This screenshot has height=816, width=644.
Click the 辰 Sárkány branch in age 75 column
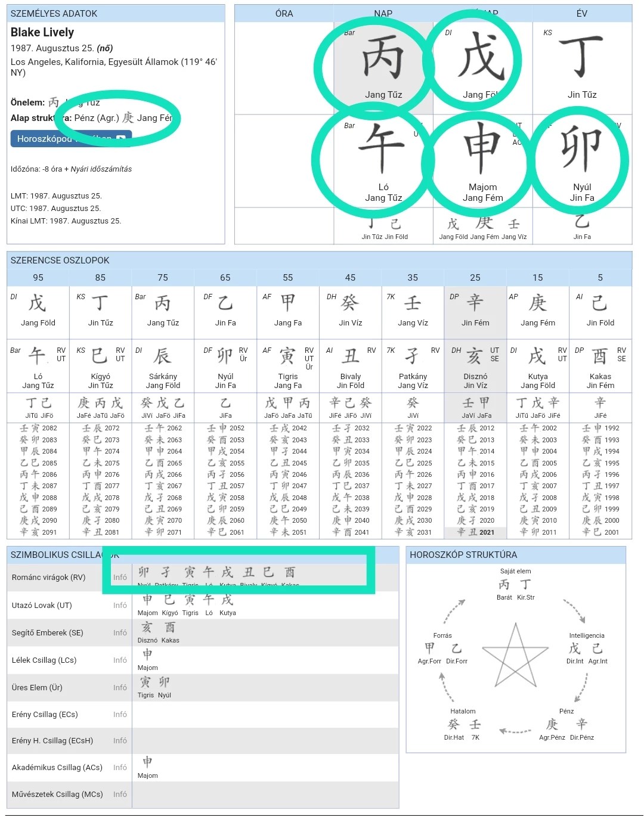tap(162, 356)
